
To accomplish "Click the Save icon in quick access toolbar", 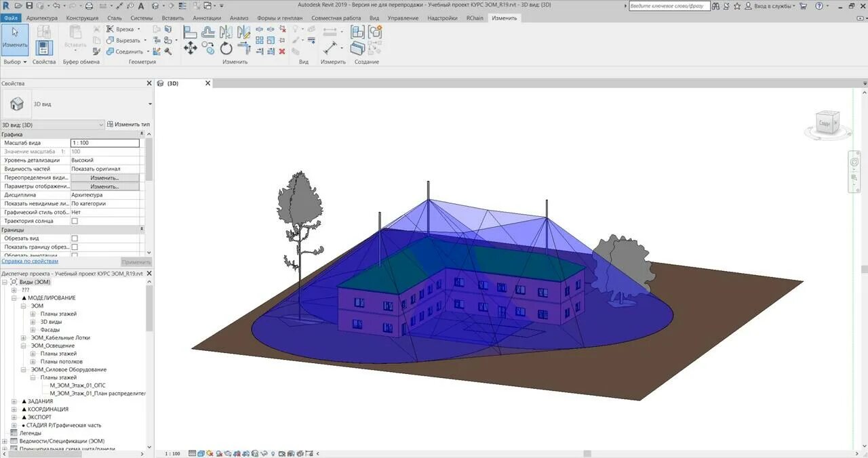I will coord(28,5).
